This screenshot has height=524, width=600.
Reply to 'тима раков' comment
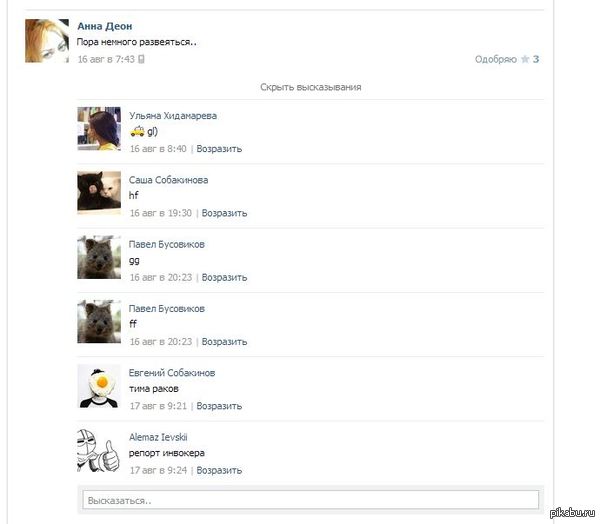[x=219, y=406]
